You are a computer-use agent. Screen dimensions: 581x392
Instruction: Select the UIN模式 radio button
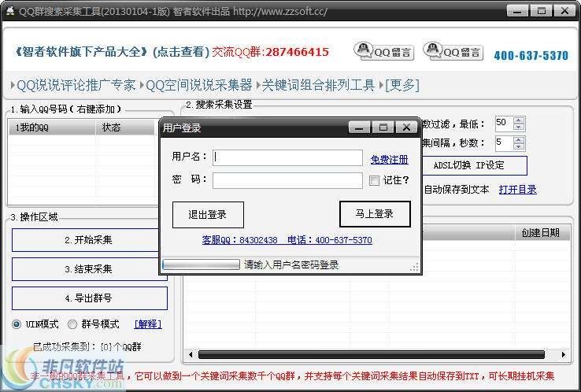click(x=17, y=324)
